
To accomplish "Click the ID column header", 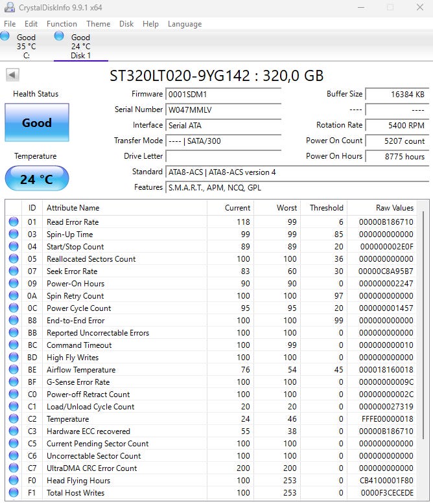I will pyautogui.click(x=32, y=208).
